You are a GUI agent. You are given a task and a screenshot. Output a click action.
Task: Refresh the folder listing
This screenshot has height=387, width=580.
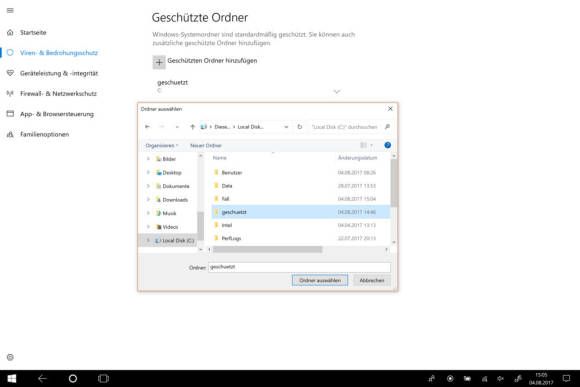pyautogui.click(x=300, y=127)
